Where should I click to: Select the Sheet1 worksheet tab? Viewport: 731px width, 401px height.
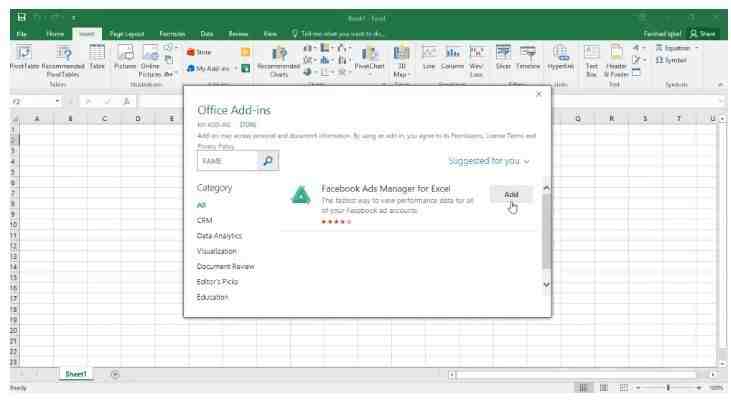click(76, 374)
